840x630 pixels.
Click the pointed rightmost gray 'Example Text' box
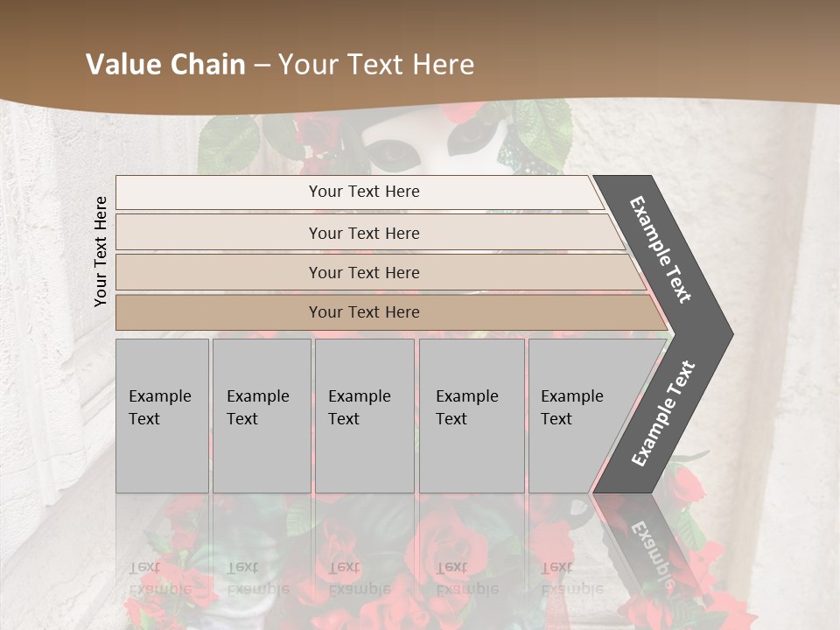pyautogui.click(x=577, y=416)
